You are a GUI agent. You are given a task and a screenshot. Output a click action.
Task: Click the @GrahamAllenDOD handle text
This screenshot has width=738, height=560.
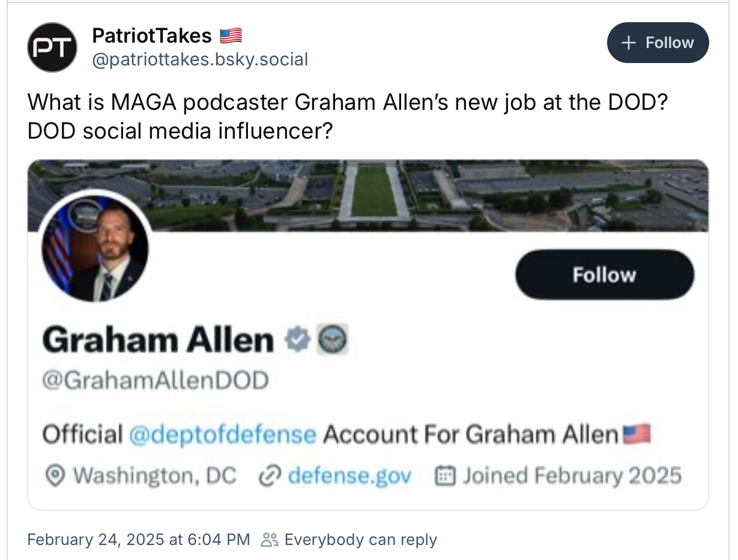[155, 381]
